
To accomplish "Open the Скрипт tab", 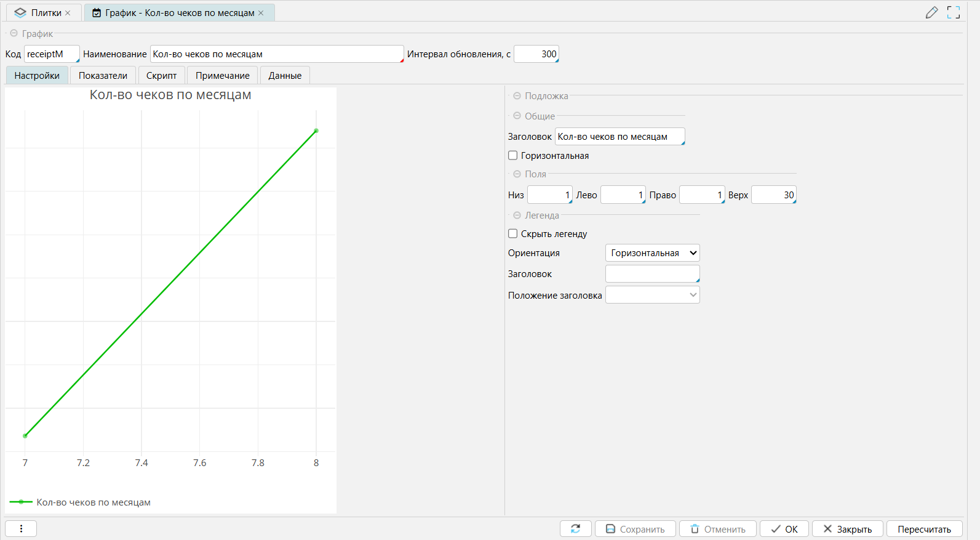I will 161,76.
